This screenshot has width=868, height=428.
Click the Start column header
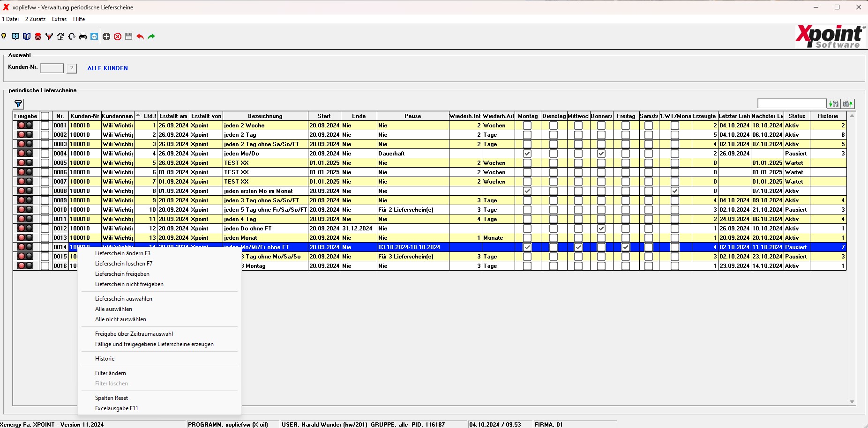click(324, 116)
